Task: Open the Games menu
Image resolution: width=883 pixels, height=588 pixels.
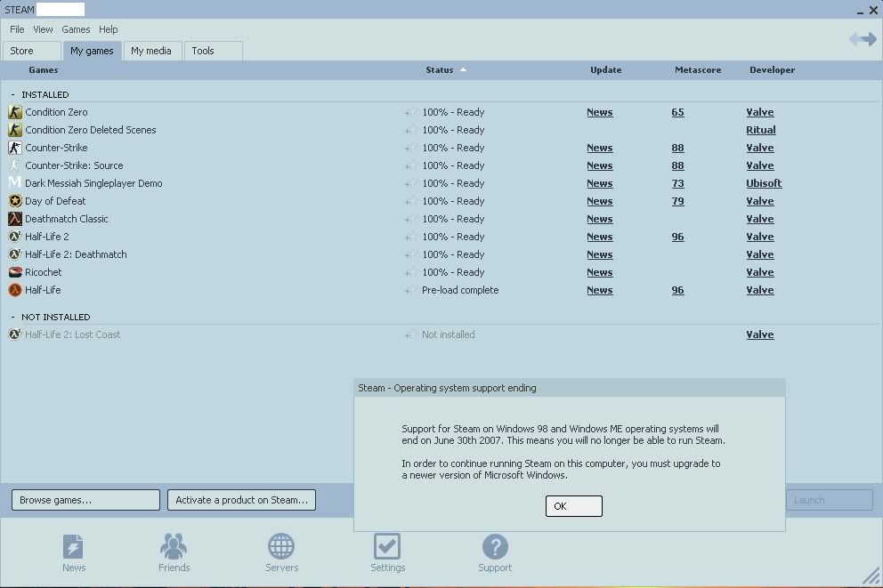Action: 76,29
